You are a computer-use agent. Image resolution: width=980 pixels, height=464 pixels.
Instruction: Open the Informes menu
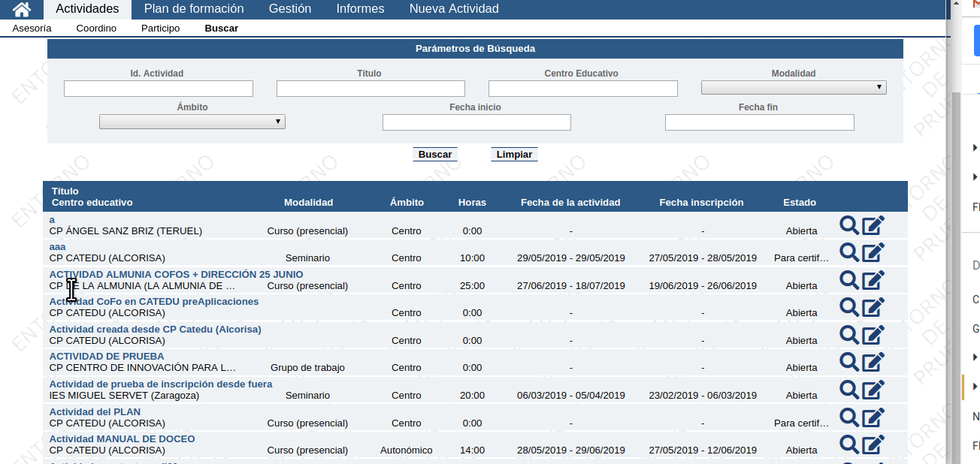tap(360, 9)
